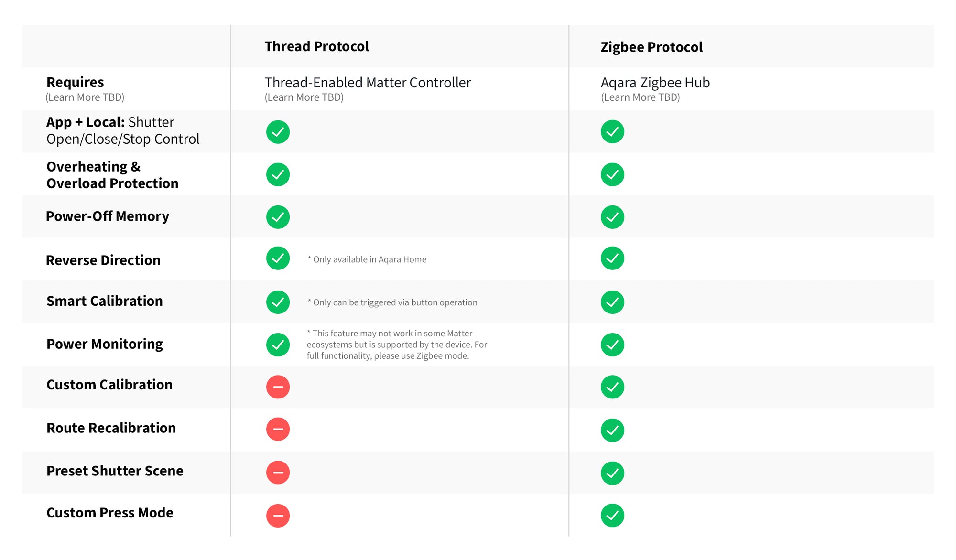Click Thread red minus for Preset Shutter Scene
The width and height of the screenshot is (956, 560).
[278, 473]
